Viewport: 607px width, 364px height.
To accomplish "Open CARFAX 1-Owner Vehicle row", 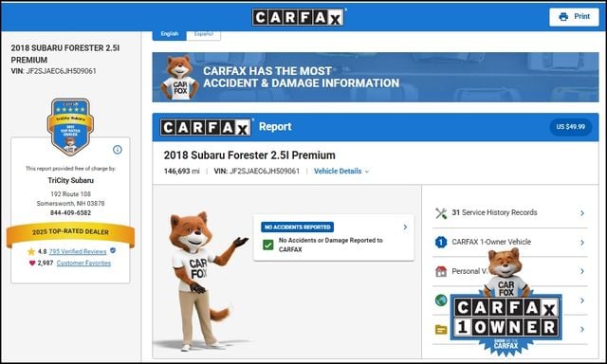I will pyautogui.click(x=510, y=242).
